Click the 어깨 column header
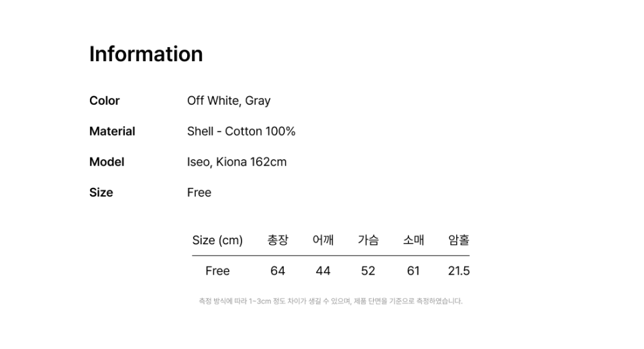 323,240
